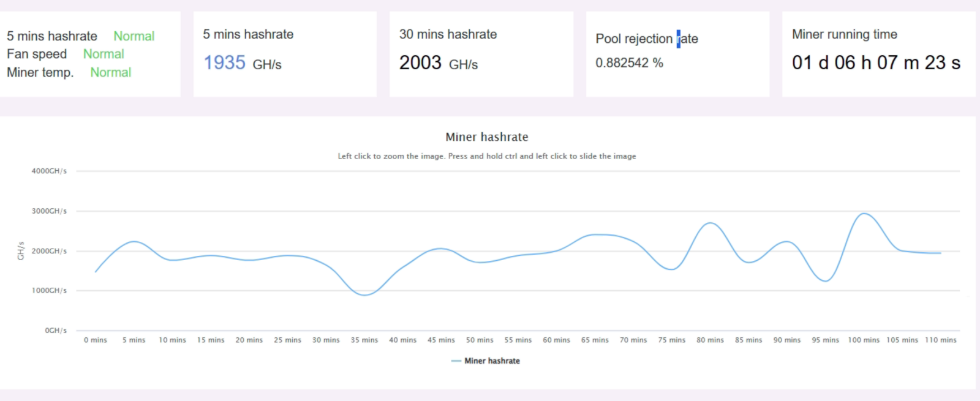Click the chart zoom instructions subtitle

pos(487,156)
